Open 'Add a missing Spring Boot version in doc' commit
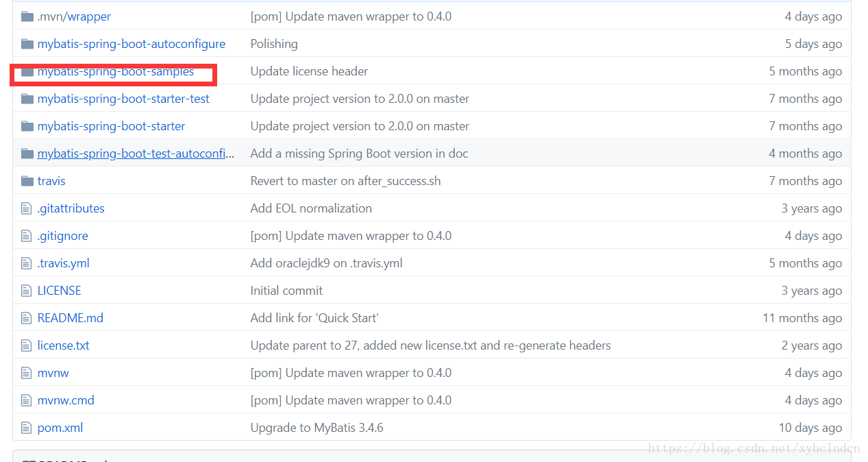 [360, 154]
